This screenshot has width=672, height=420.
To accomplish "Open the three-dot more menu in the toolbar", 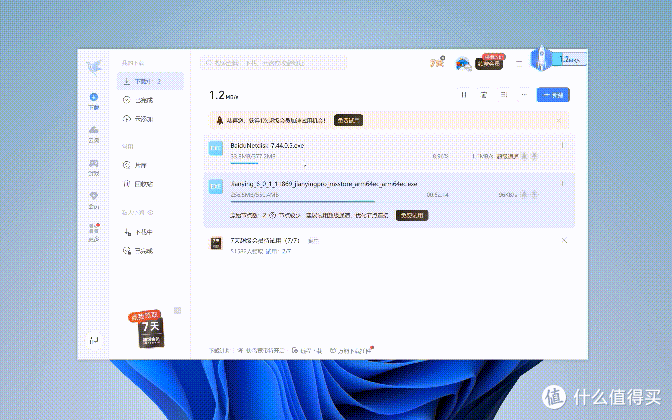I will (524, 95).
